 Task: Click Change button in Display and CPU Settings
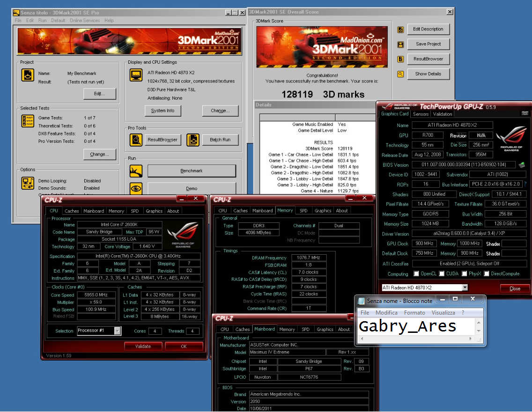click(x=220, y=110)
